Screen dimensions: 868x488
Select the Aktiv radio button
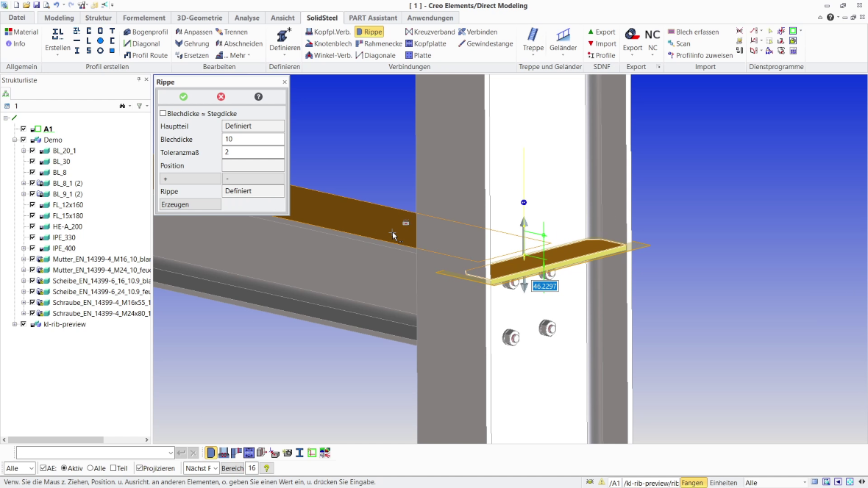(64, 468)
